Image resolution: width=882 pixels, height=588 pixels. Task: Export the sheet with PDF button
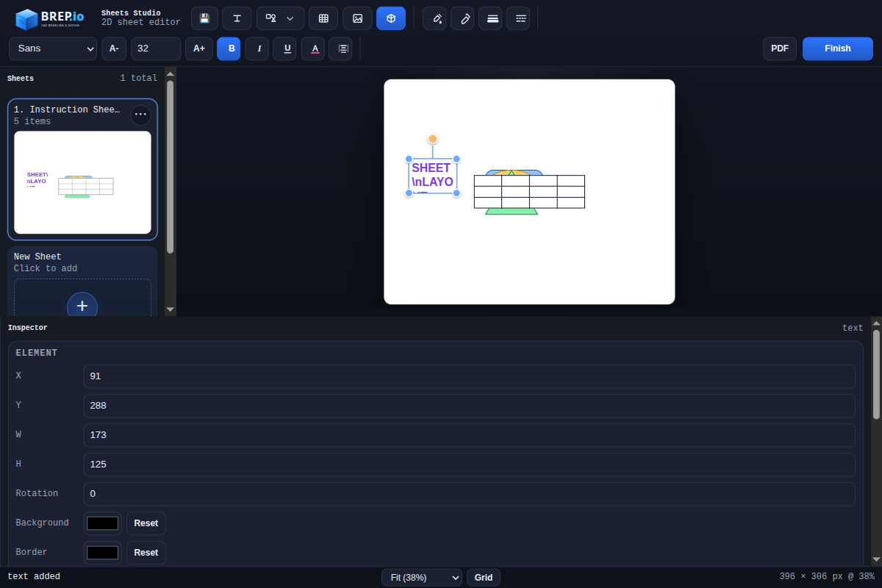pyautogui.click(x=780, y=49)
